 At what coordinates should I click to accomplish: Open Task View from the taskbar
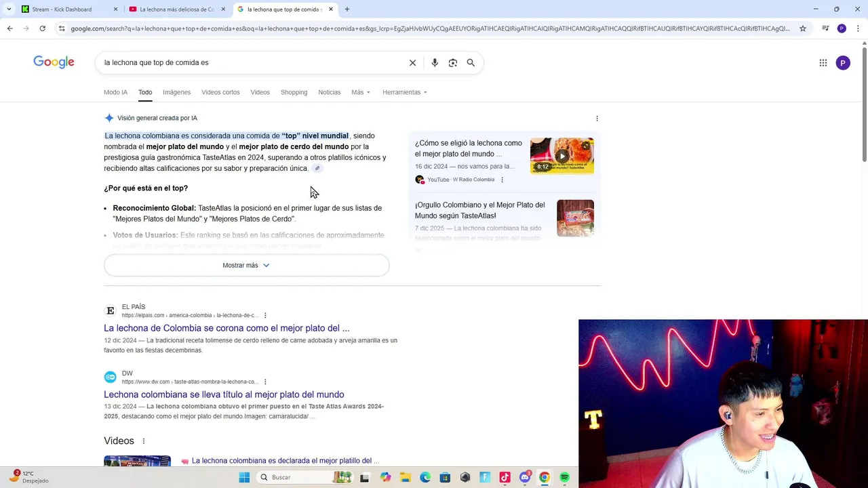[x=364, y=477]
